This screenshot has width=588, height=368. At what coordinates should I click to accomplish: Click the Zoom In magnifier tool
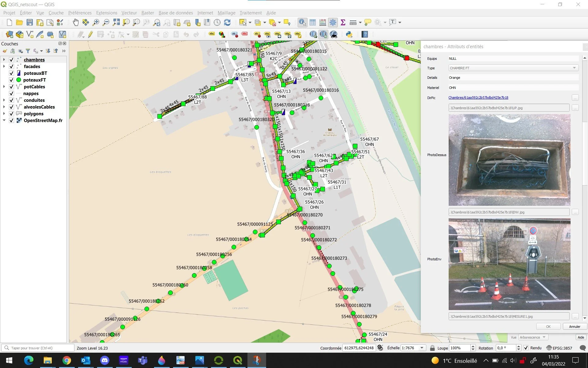[x=96, y=22]
